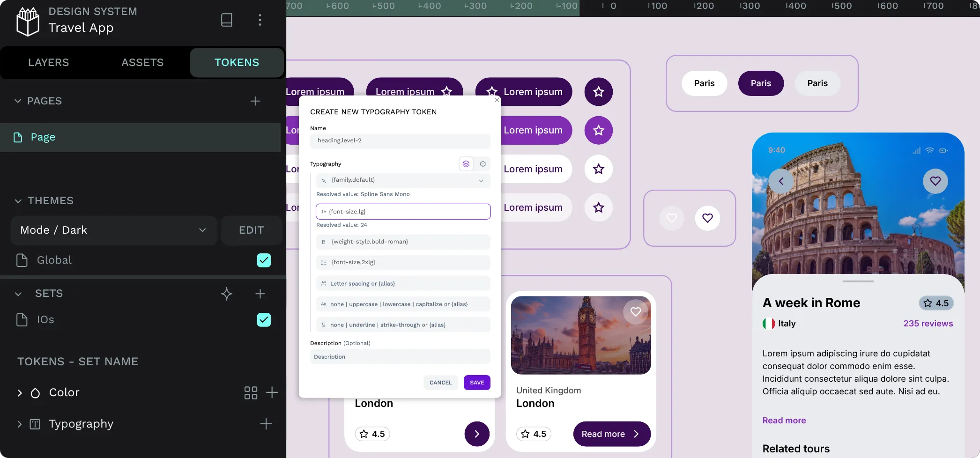Switch Color tokens to grid view
The height and width of the screenshot is (458, 980).
coord(251,392)
